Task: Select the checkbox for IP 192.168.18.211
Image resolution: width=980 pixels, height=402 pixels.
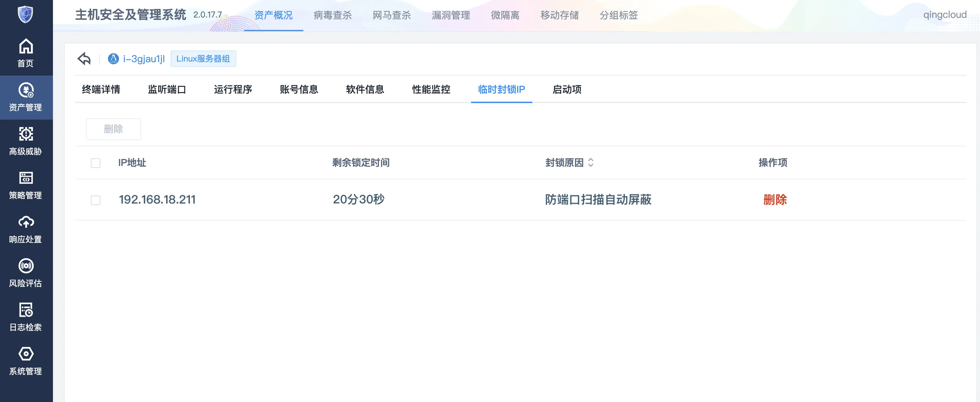Action: coord(95,200)
